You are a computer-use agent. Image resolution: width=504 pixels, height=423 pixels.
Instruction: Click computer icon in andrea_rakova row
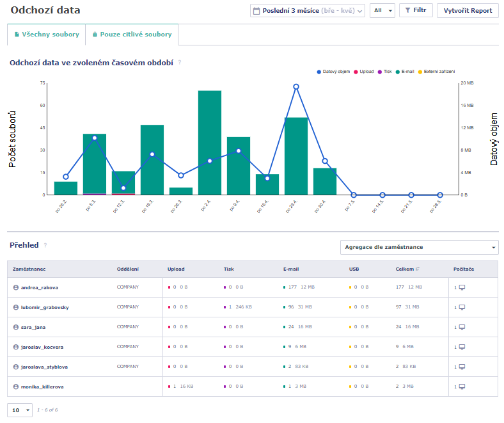pos(462,287)
